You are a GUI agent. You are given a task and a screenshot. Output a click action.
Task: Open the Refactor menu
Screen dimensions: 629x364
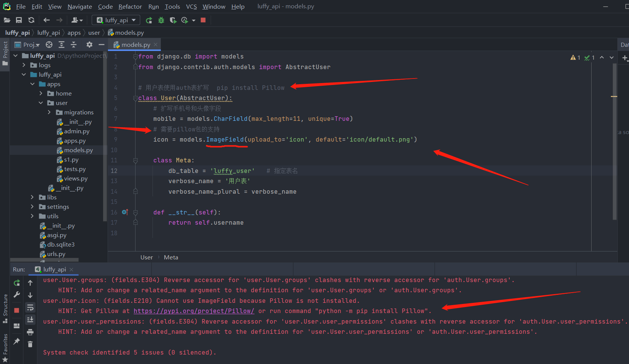tap(130, 6)
